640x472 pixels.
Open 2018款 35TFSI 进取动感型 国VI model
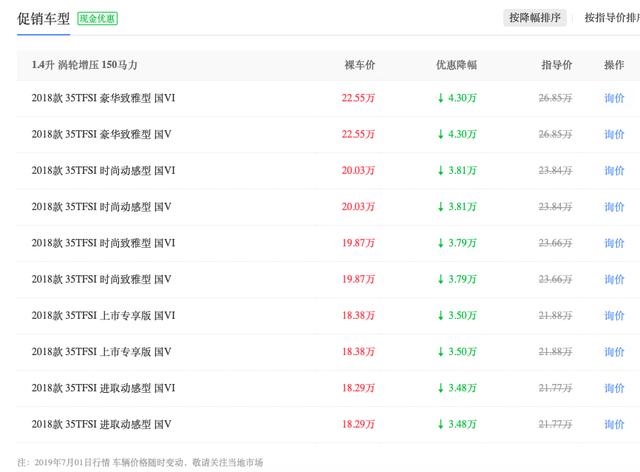click(x=104, y=388)
